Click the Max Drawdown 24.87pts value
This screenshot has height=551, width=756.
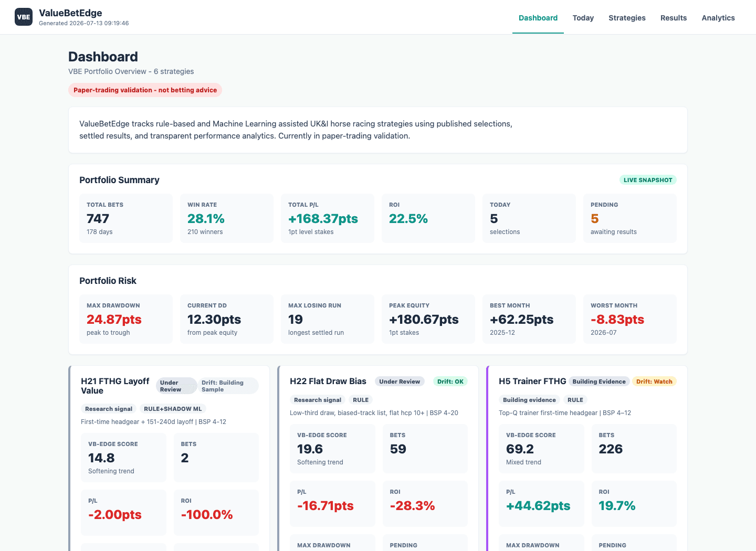click(x=114, y=320)
